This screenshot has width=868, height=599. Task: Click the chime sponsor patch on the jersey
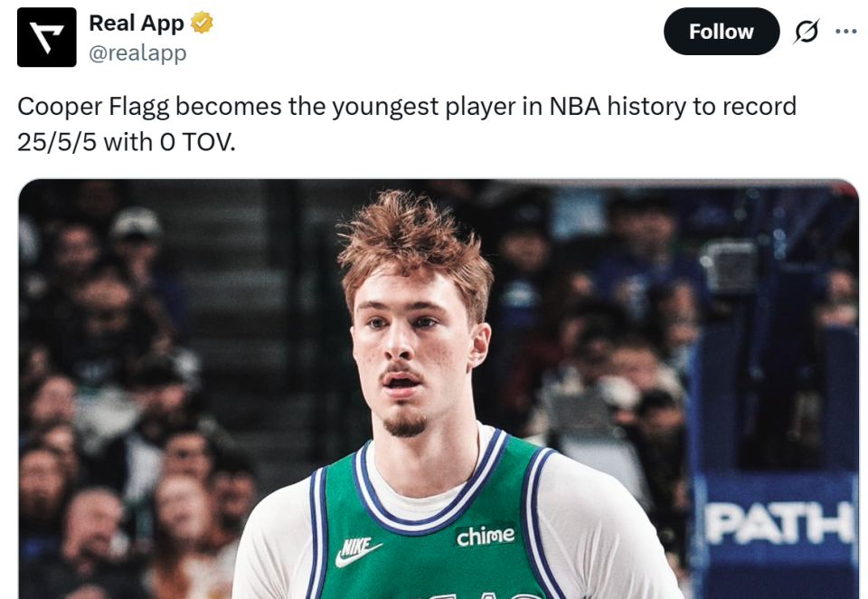pos(485,536)
